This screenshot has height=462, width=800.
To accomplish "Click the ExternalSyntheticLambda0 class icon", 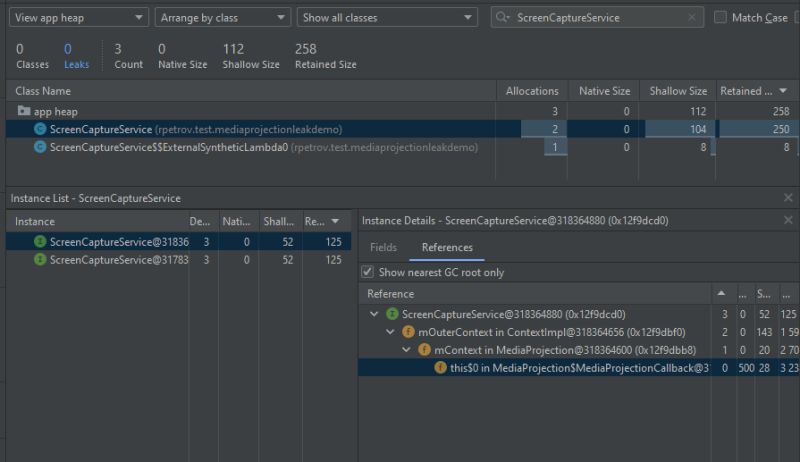I will [40, 147].
